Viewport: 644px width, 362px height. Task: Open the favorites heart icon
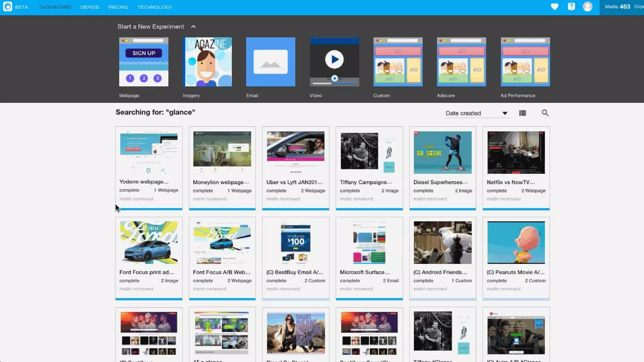(x=554, y=7)
